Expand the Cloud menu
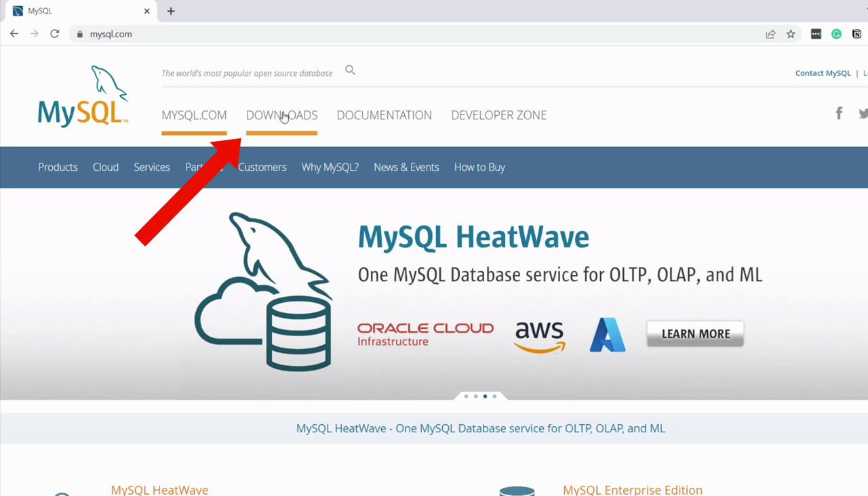This screenshot has width=868, height=496. click(x=106, y=167)
